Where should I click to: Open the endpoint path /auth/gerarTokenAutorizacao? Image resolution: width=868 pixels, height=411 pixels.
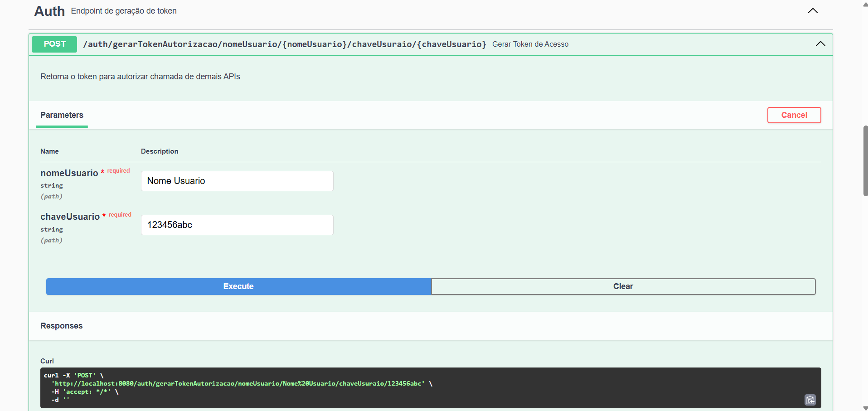point(285,44)
